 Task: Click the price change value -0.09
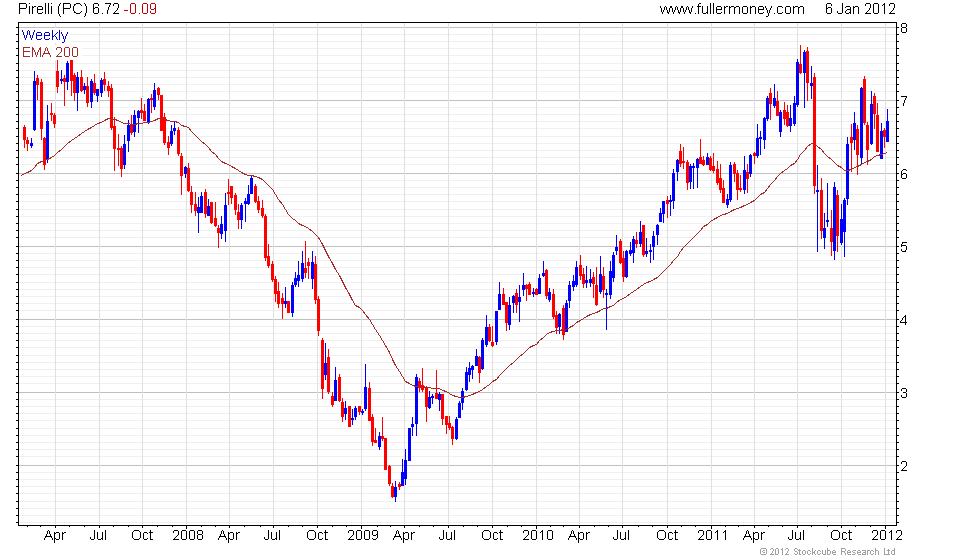(x=139, y=9)
